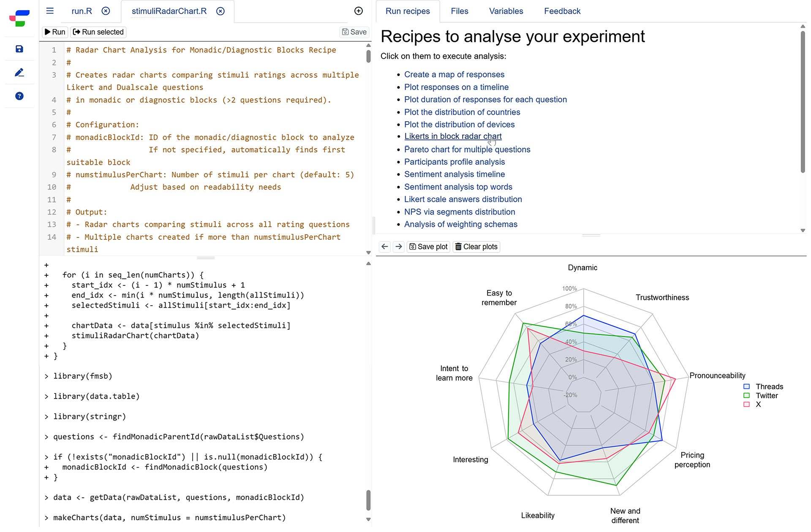Open the help question mark icon
Image resolution: width=811 pixels, height=532 pixels.
pyautogui.click(x=19, y=96)
